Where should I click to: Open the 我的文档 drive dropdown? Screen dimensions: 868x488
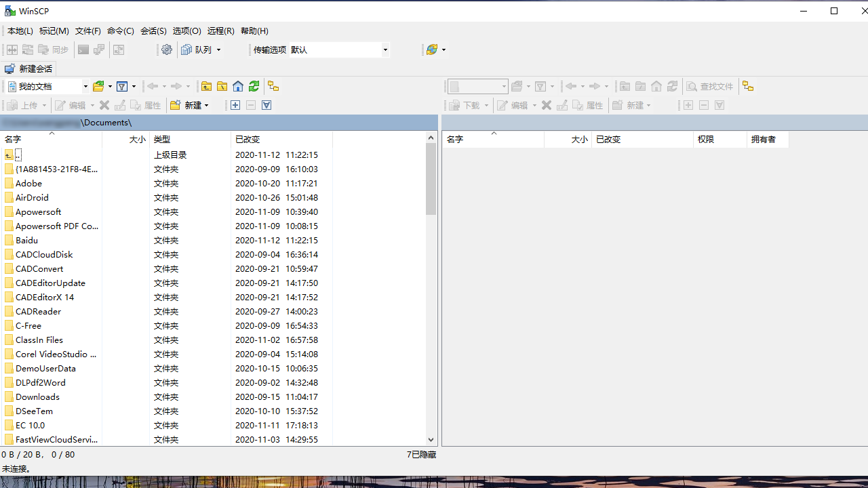[x=85, y=86]
